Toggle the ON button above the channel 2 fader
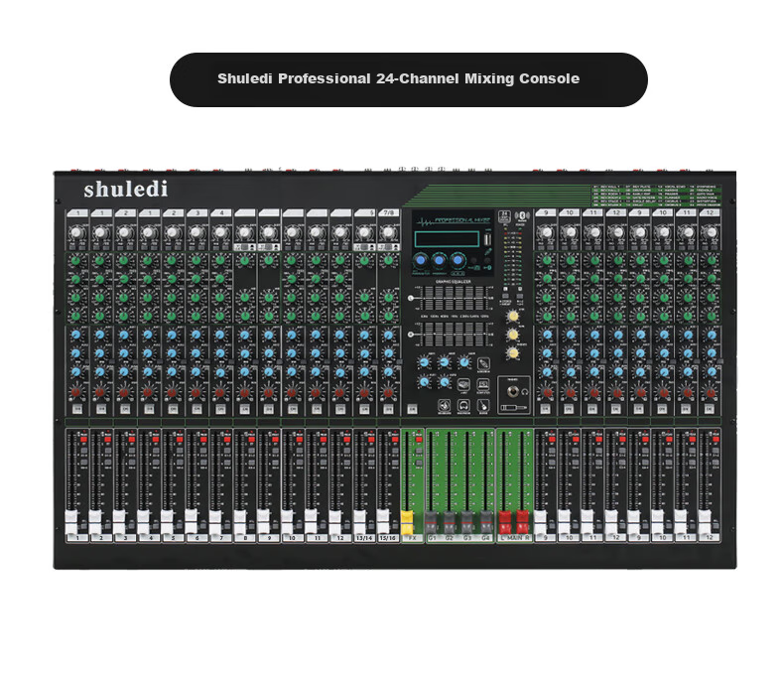Viewport: 784px width, 674px height. tap(101, 410)
